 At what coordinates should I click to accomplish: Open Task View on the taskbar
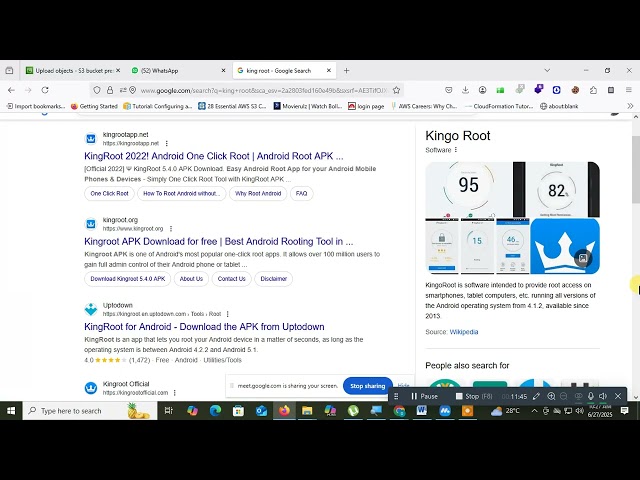(169, 411)
